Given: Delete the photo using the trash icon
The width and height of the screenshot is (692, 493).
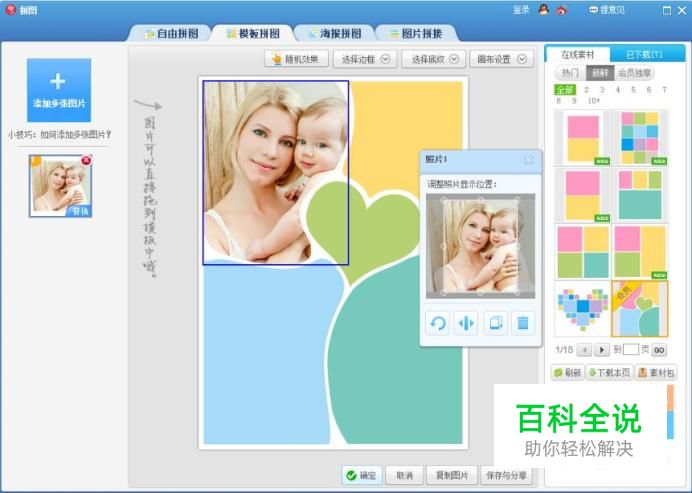Looking at the screenshot, I should pos(523,323).
